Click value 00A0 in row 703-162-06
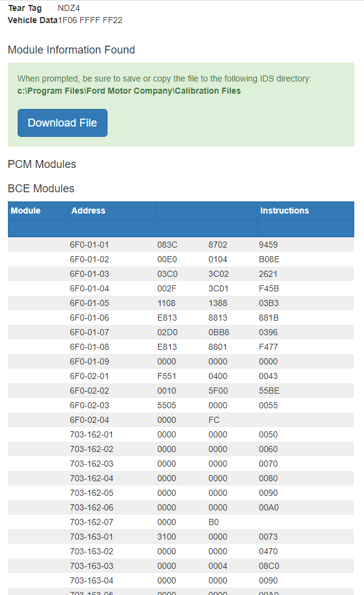364x595 pixels. (x=269, y=507)
